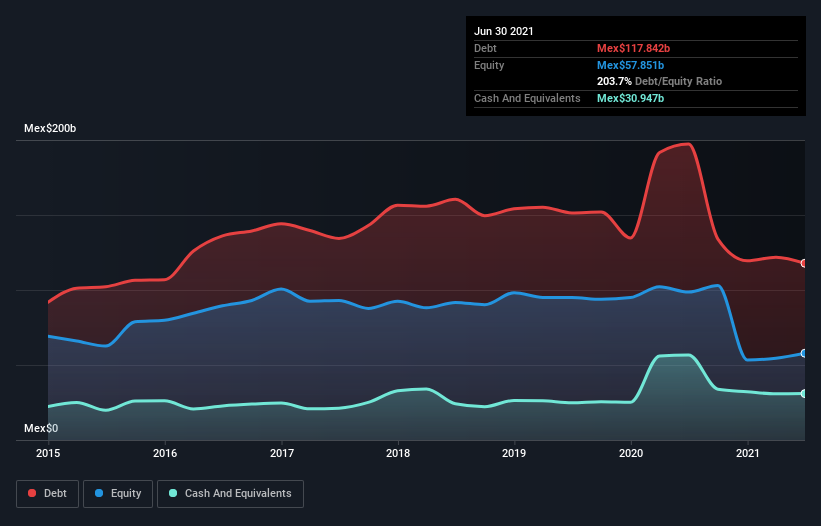Click the Jun 30 2021 tooltip date
Image resolution: width=821 pixels, height=526 pixels.
click(x=504, y=31)
